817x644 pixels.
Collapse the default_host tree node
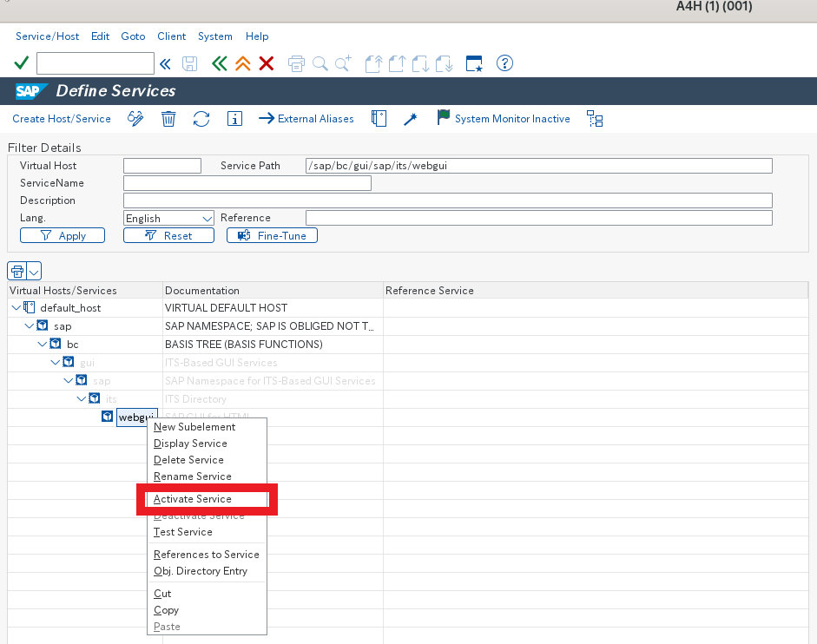click(x=16, y=307)
